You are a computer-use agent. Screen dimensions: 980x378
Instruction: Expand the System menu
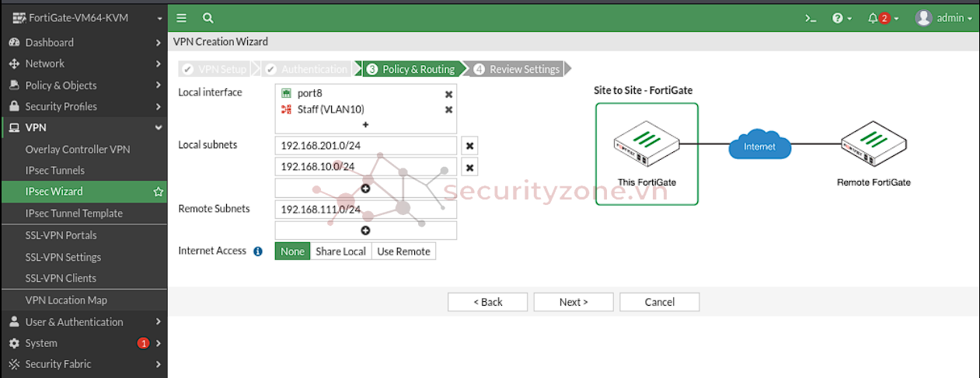83,343
